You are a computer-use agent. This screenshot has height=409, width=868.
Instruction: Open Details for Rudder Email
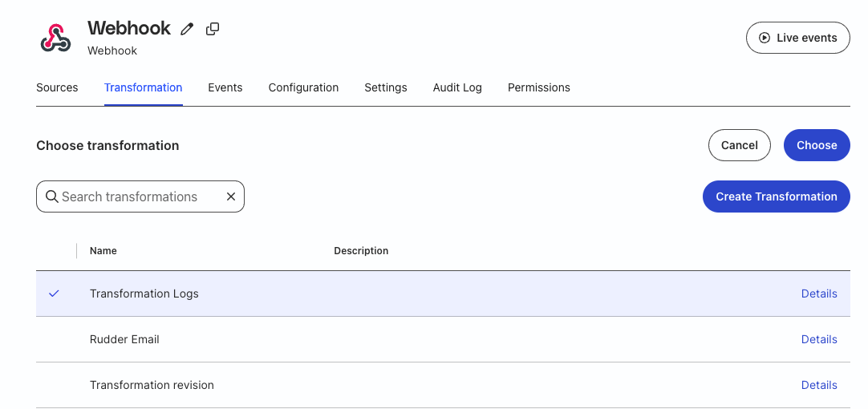[x=819, y=339]
